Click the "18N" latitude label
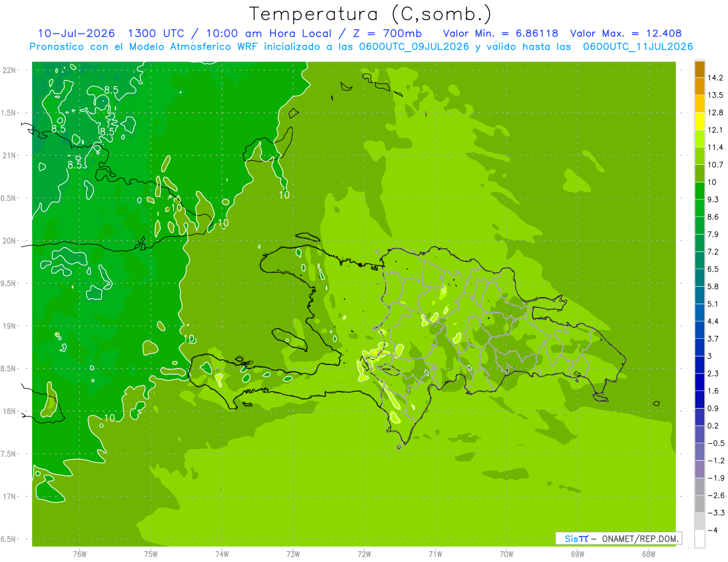The height and width of the screenshot is (562, 728). 10,412
